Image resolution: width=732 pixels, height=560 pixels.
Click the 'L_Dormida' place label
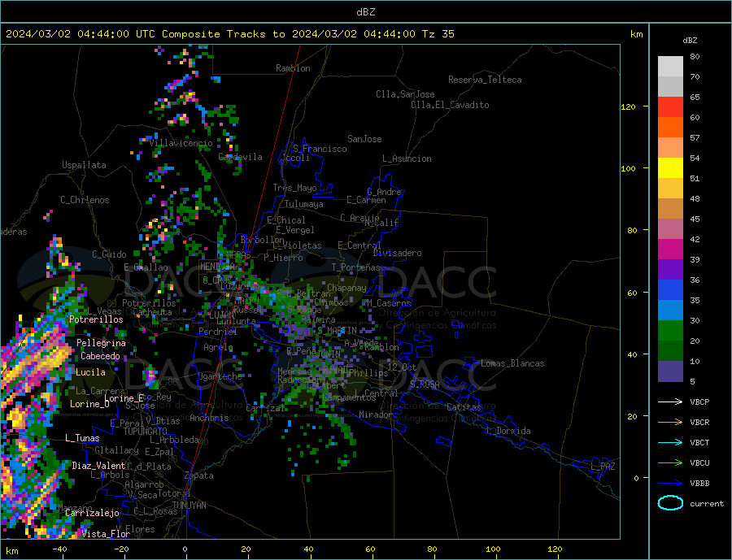click(x=511, y=431)
